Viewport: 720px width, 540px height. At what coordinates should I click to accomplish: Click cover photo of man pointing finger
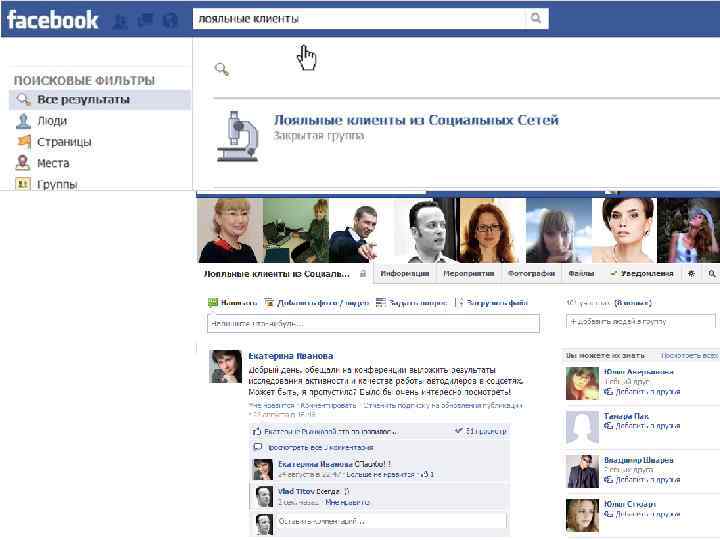(361, 231)
